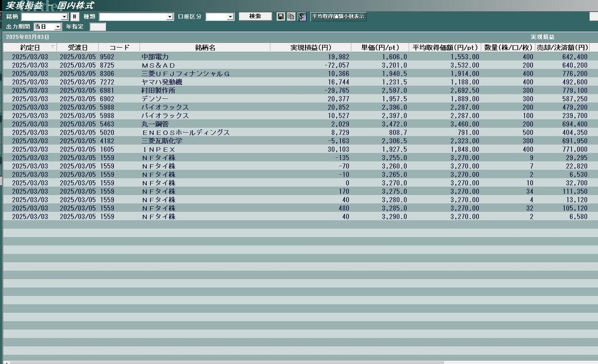Click the average cost 2,692.50
The height and width of the screenshot is (364, 598).
click(464, 91)
